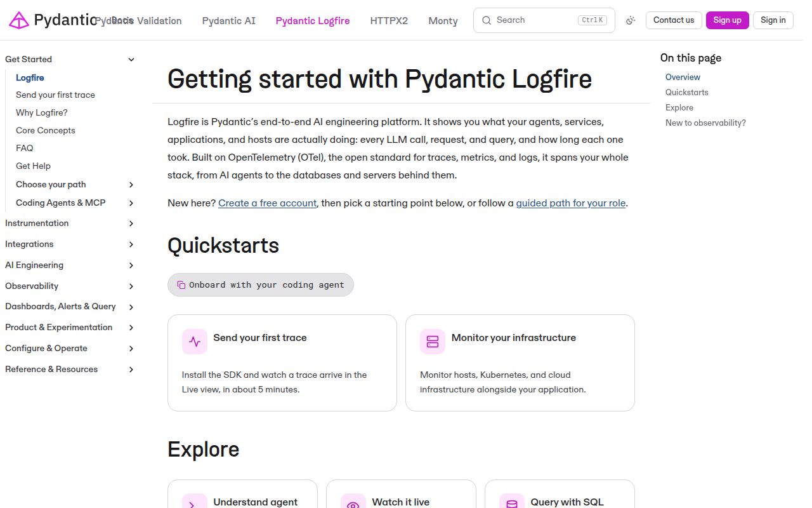This screenshot has width=812, height=508.
Task: Click the Explore section heading
Action: (x=203, y=450)
